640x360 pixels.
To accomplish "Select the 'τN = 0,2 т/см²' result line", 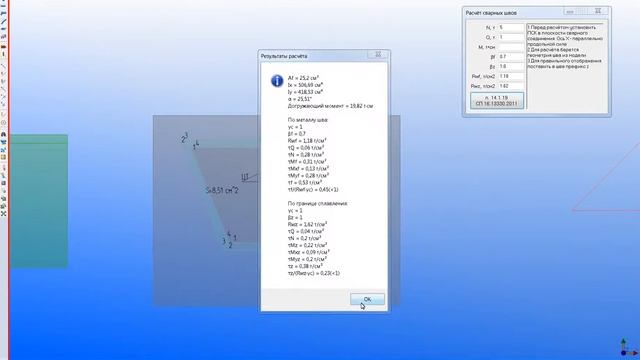I will [x=304, y=238].
